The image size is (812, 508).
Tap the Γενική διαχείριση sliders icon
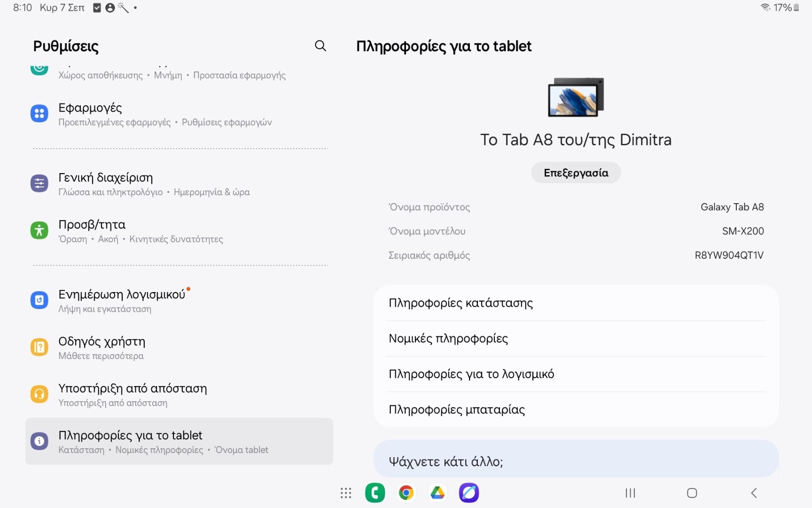coord(39,183)
